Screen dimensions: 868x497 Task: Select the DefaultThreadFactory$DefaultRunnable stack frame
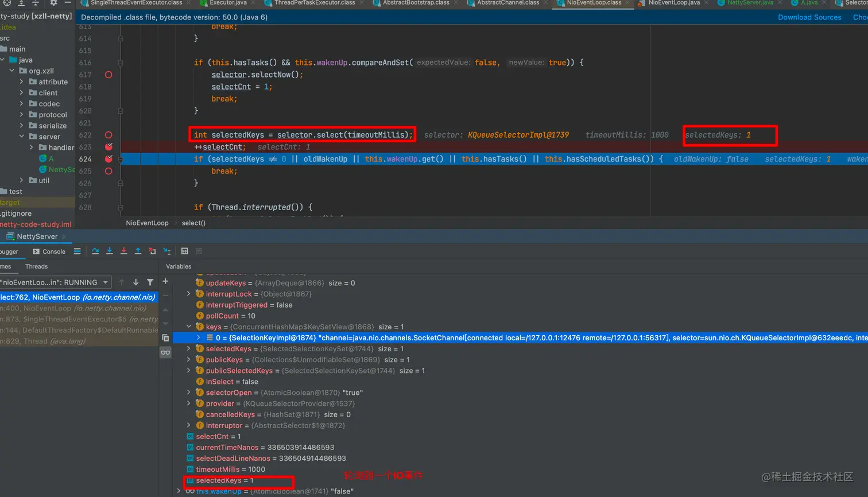point(79,330)
